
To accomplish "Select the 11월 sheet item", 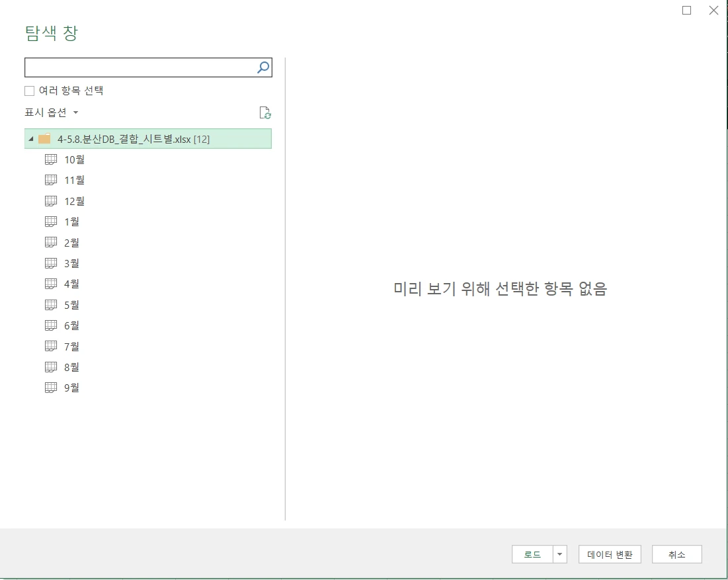I will click(74, 180).
